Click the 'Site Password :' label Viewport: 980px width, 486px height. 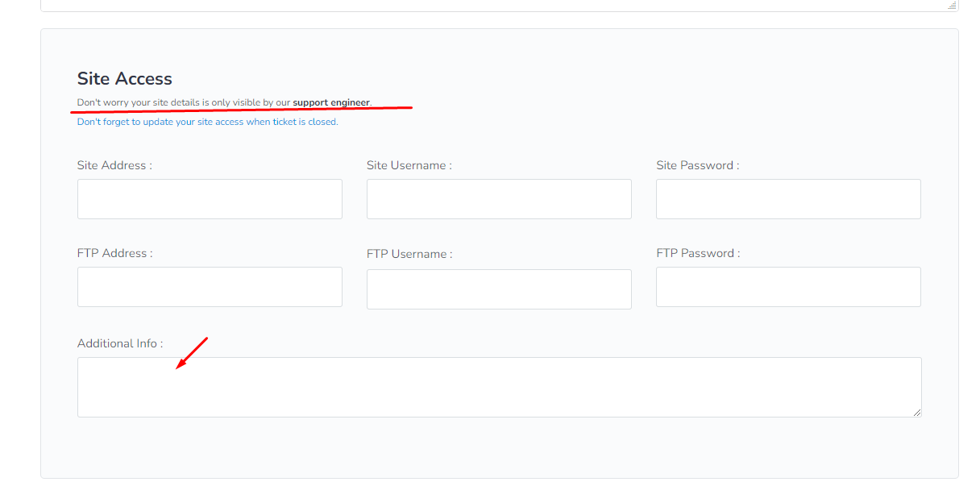pyautogui.click(x=698, y=165)
